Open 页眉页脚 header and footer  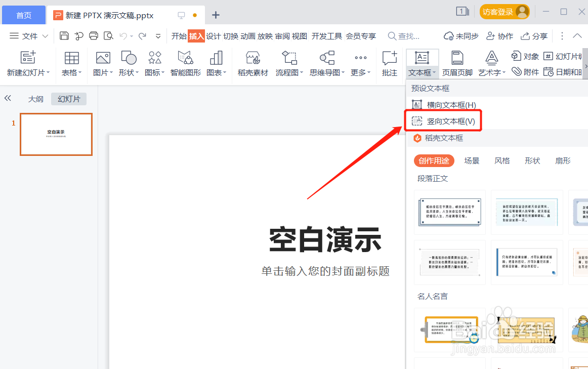pos(457,63)
